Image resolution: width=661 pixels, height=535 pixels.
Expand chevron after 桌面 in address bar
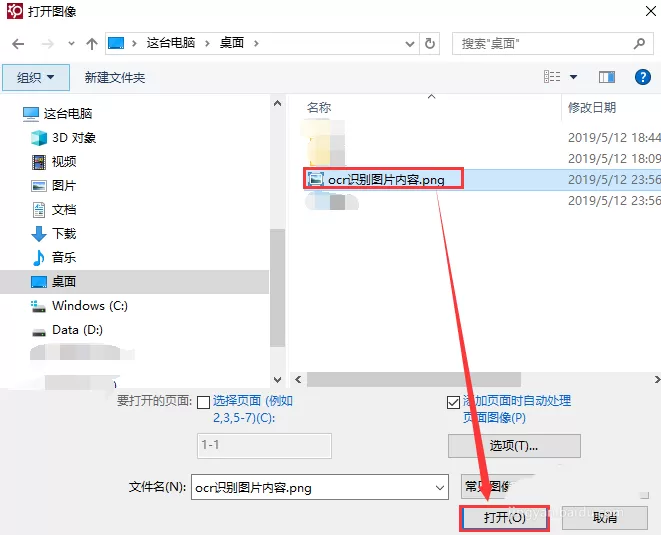[x=256, y=43]
